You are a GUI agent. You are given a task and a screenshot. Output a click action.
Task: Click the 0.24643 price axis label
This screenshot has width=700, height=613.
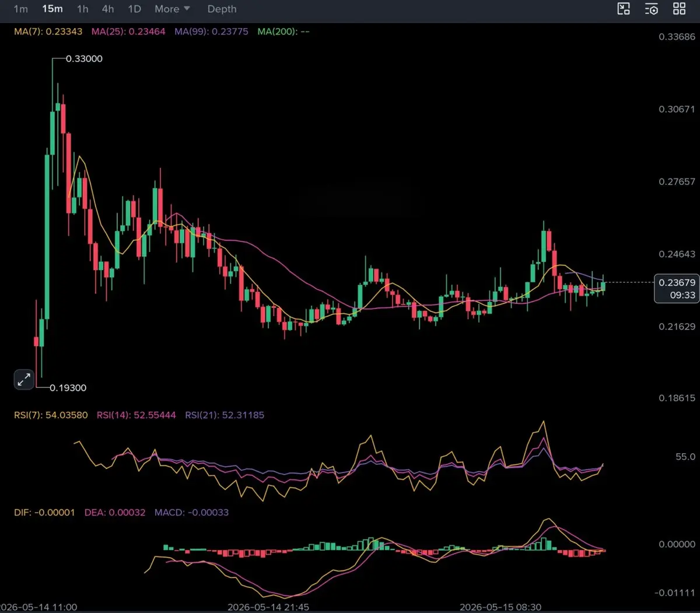[x=677, y=254]
